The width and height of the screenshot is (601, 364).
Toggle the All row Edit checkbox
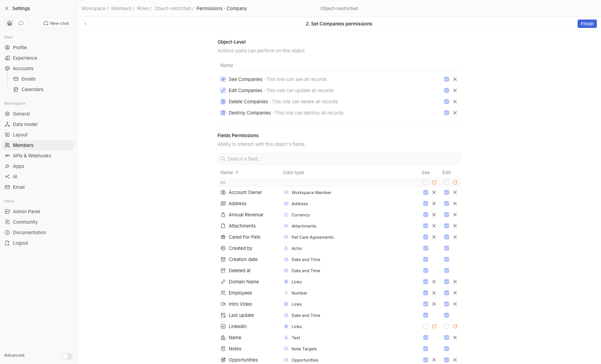(447, 183)
